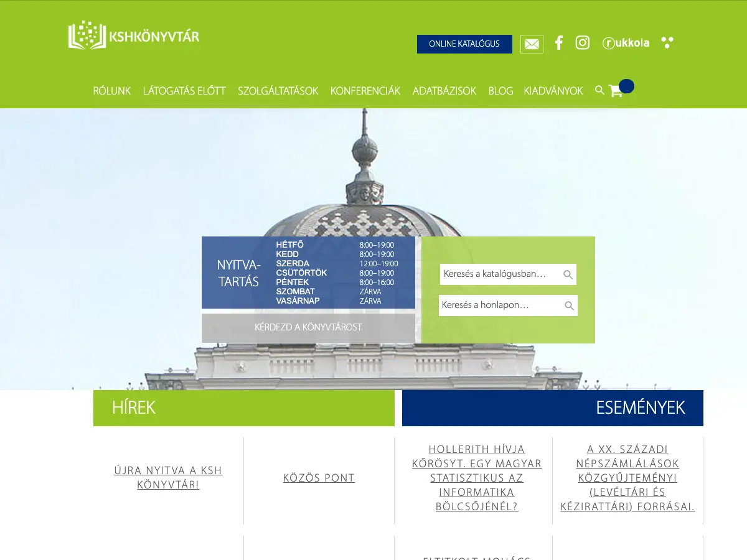Screen dimensions: 747x560
Task: Open the Adatbázisok menu
Action: [x=444, y=91]
